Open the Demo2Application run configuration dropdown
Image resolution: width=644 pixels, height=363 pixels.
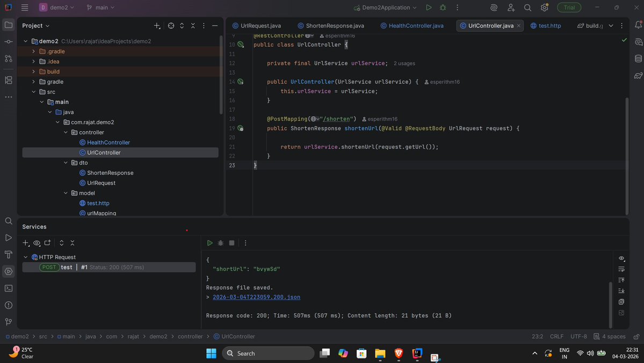point(385,8)
